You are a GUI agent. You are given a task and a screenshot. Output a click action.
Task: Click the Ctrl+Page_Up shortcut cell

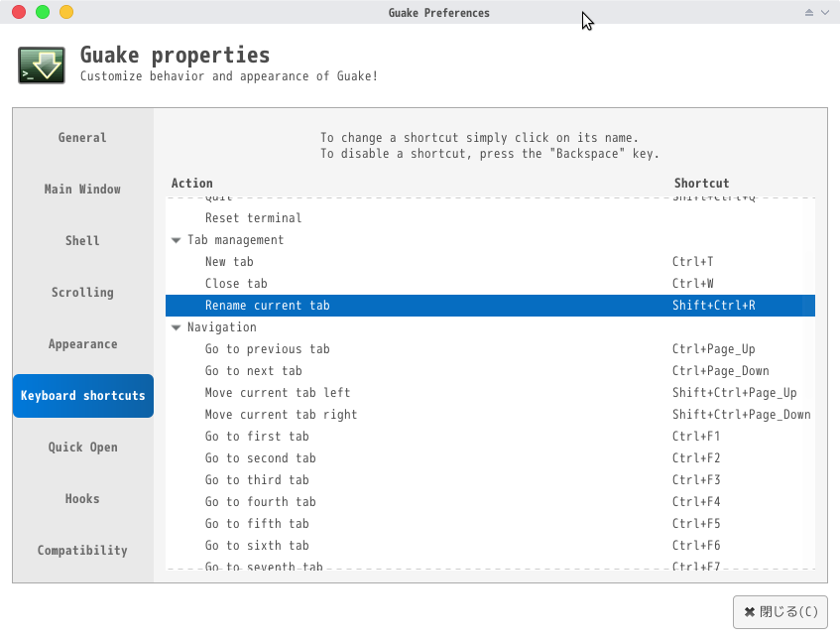coord(714,349)
